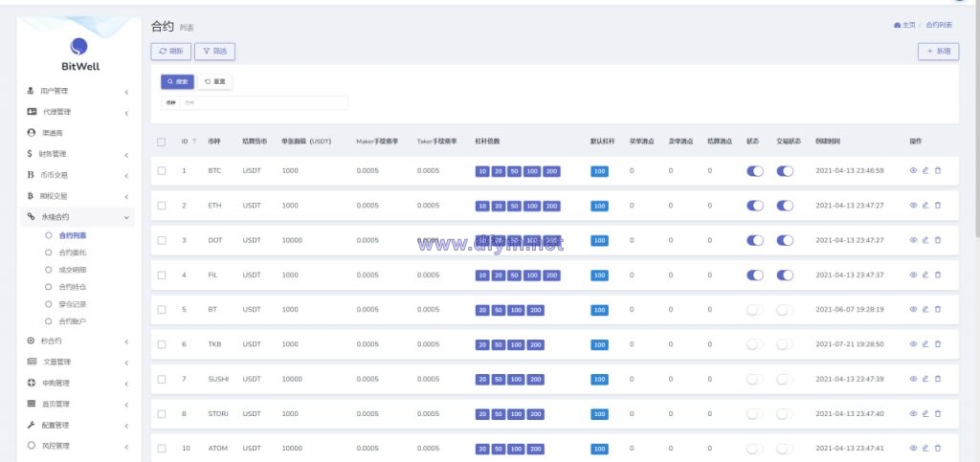Viewport: 980px width, 462px height.
Task: Click the 币种 search input field
Action: 264,102
